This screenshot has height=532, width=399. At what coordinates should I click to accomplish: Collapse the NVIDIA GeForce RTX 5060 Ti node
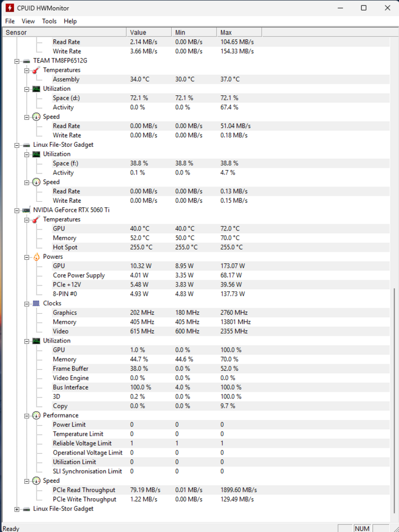click(x=17, y=211)
